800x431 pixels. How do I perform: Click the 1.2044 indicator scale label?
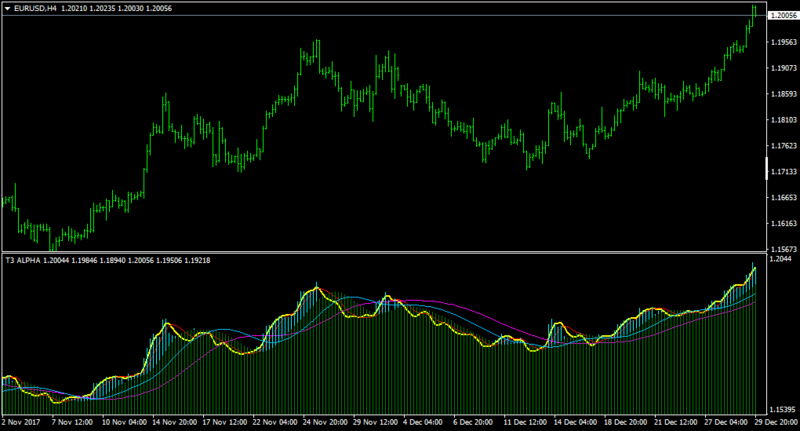pos(781,259)
